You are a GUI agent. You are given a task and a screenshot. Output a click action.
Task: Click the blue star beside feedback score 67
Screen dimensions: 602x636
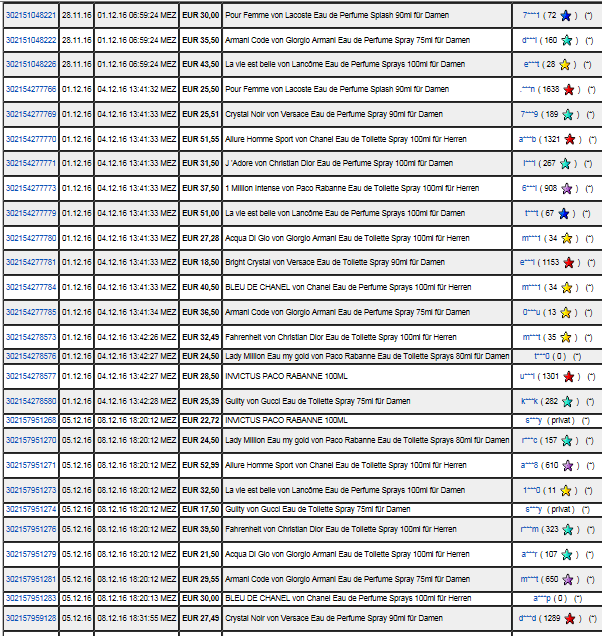pos(564,214)
